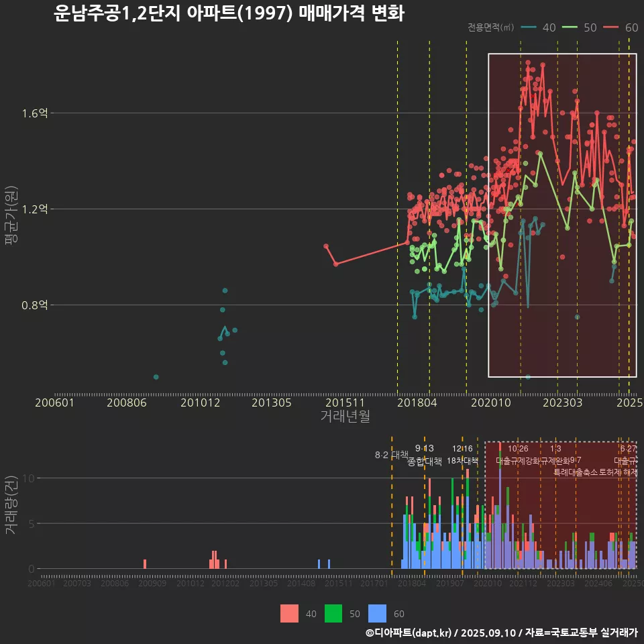
Task: Click the single red volume bar at 200909
Action: [145, 564]
